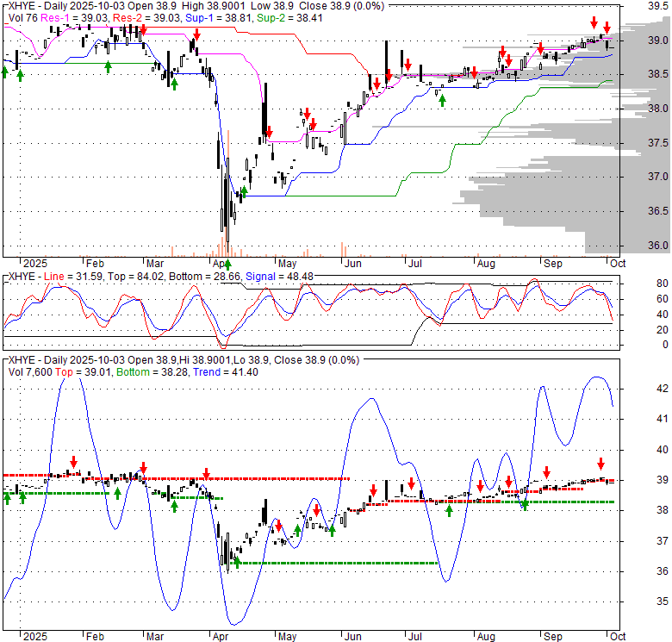Image resolution: width=672 pixels, height=642 pixels.
Task: Click the first red down arrow in the bottom chart
Action: (x=74, y=462)
